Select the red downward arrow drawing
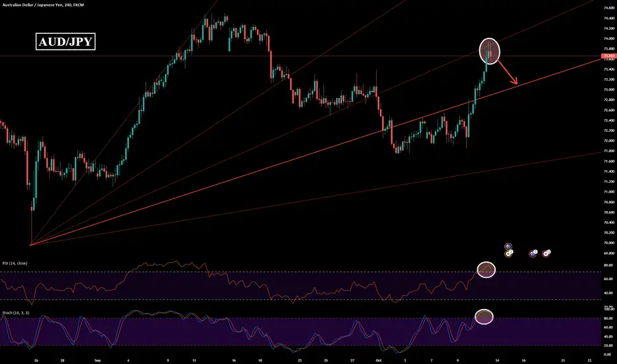Image resolution: width=617 pixels, height=364 pixels. click(x=507, y=71)
